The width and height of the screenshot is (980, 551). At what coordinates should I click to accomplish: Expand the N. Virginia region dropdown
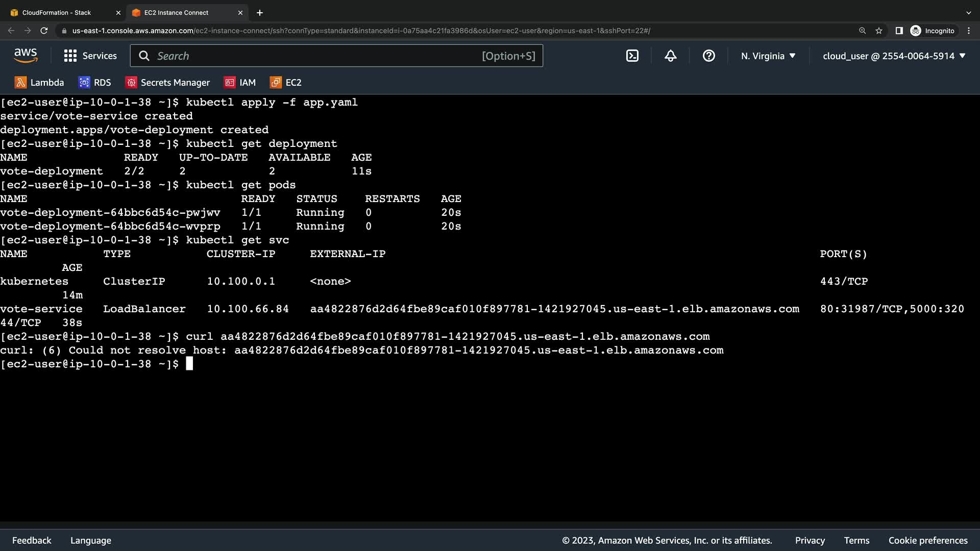(x=768, y=56)
